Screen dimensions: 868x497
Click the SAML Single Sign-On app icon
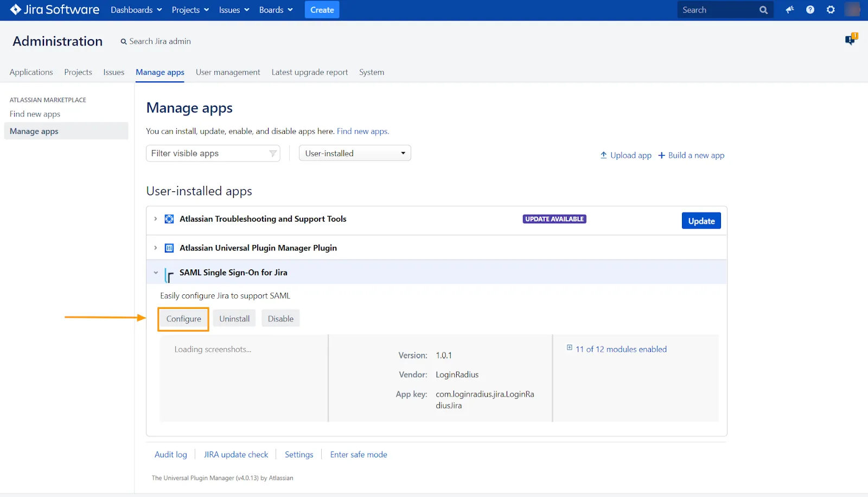(x=169, y=275)
